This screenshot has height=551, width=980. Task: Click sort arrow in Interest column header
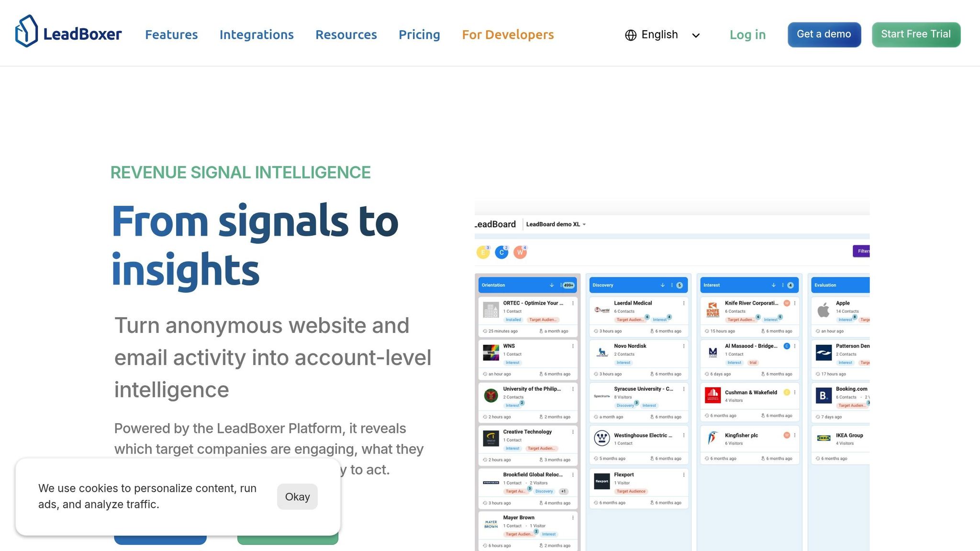pyautogui.click(x=773, y=285)
